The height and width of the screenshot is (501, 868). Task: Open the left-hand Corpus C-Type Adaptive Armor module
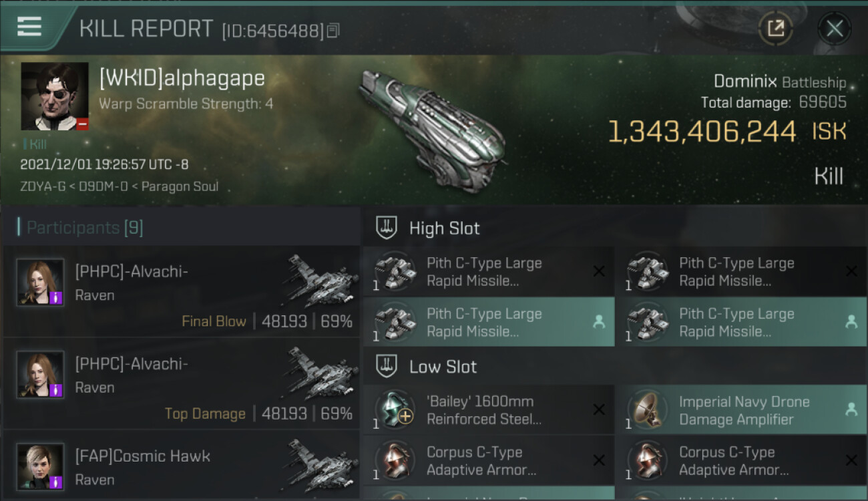(489, 461)
